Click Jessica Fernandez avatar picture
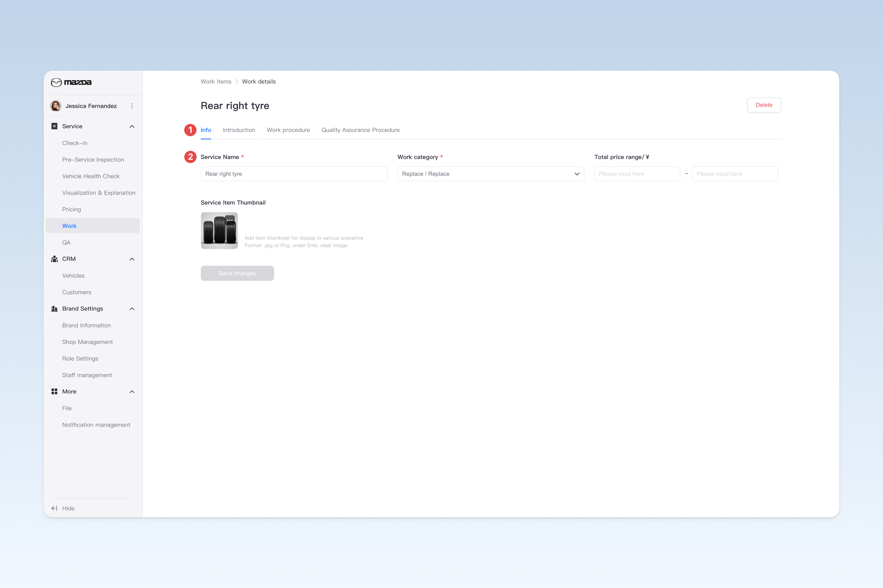883x588 pixels. click(x=56, y=106)
